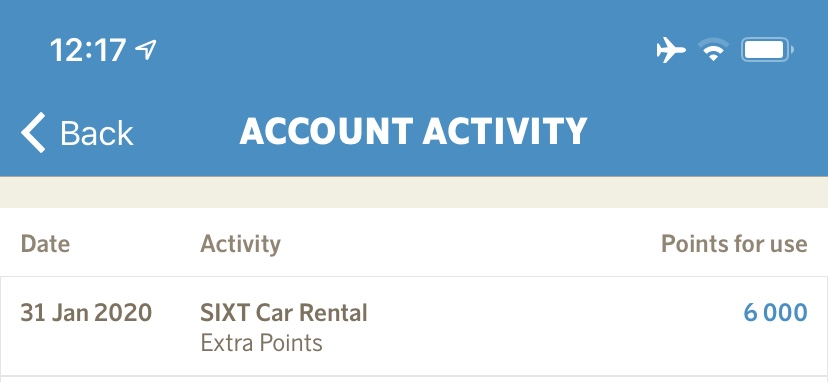The width and height of the screenshot is (828, 382).
Task: Select the Date column header
Action: pos(45,244)
